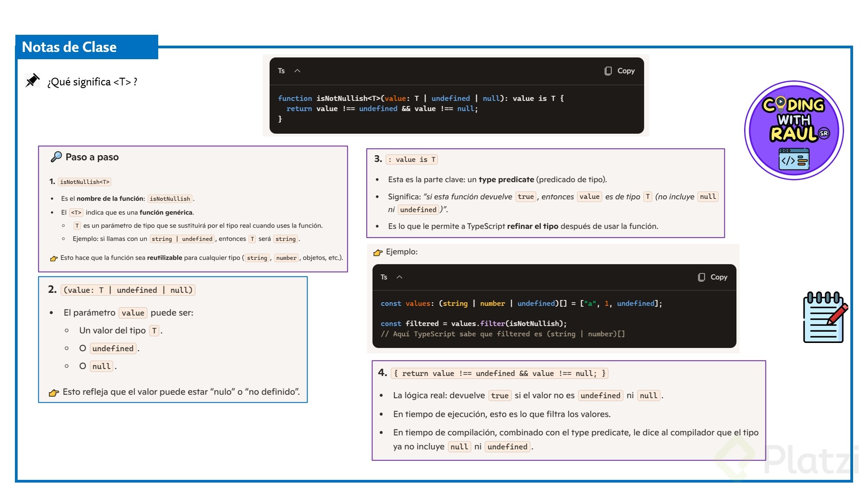
Task: Click pointing hand beside 'Esto refleja' note
Action: (x=54, y=393)
